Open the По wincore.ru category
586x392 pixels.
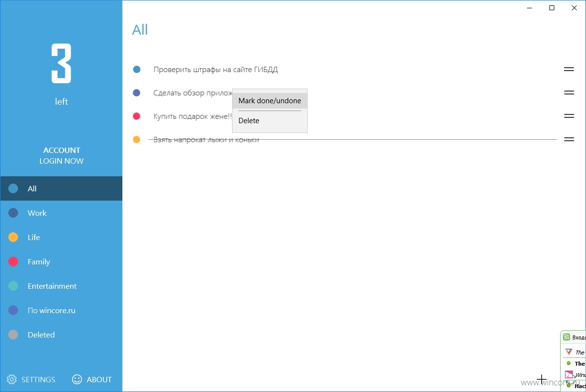click(x=61, y=310)
